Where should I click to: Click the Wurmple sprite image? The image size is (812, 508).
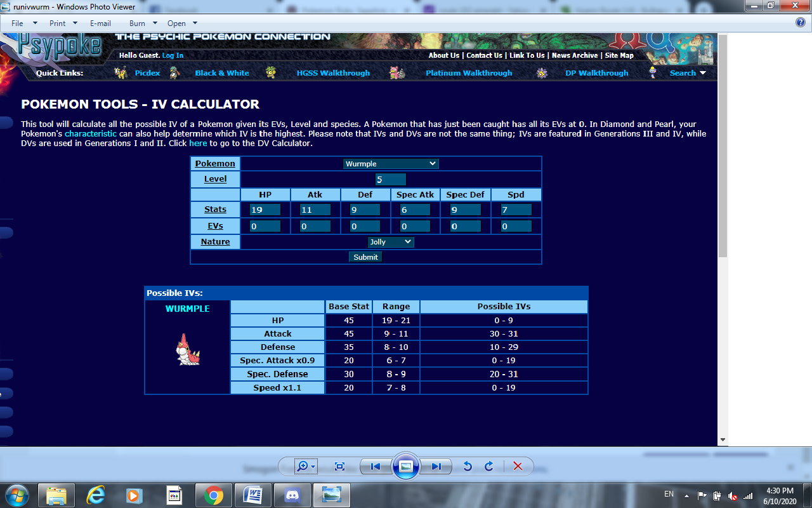pos(187,350)
